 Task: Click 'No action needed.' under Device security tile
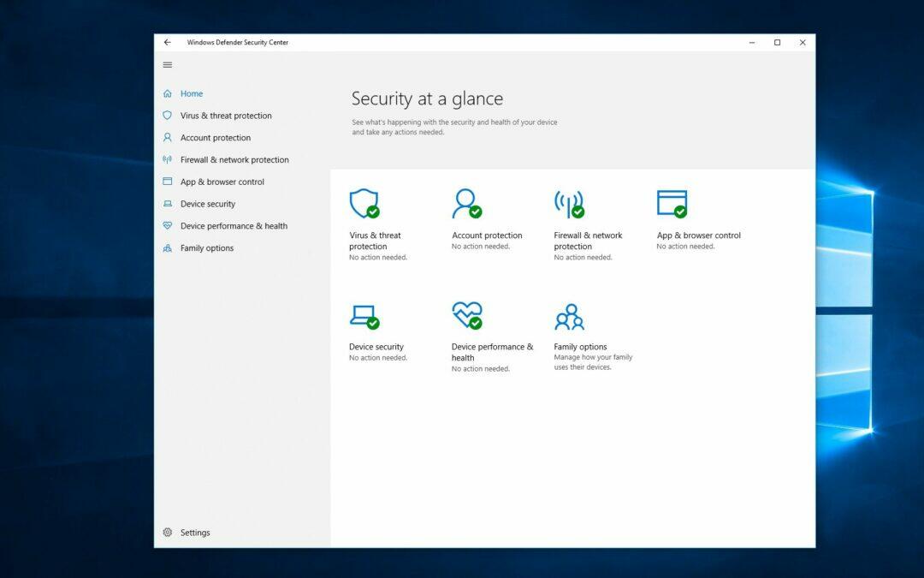point(378,358)
